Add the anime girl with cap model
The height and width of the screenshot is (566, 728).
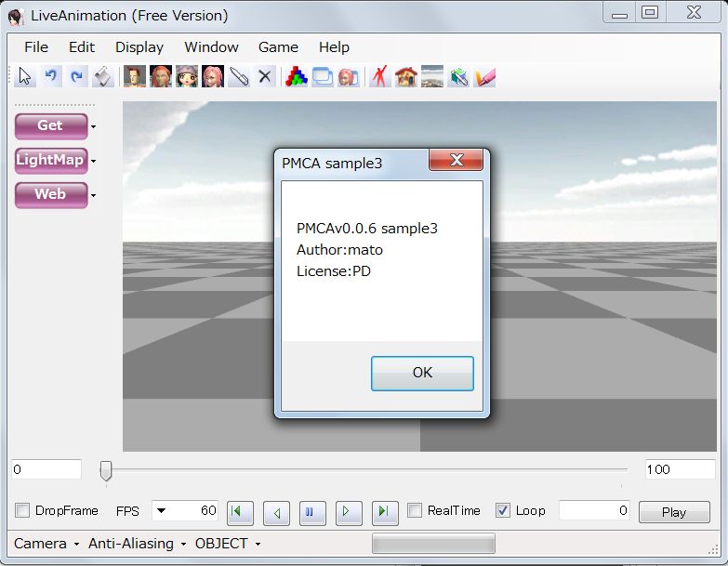(x=187, y=76)
